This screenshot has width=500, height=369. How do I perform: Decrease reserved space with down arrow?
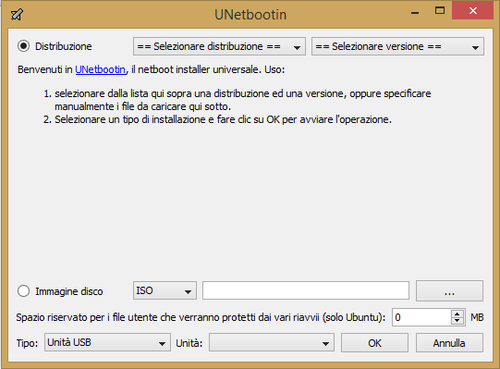[457, 321]
